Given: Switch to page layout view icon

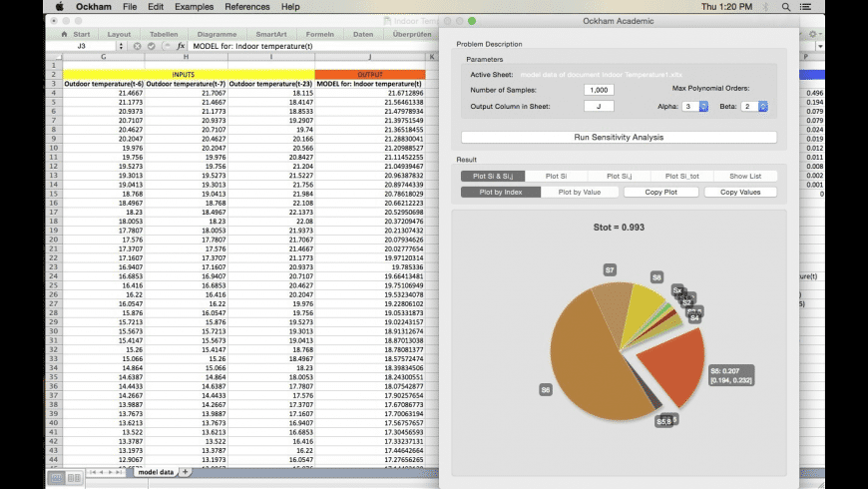Looking at the screenshot, I should tap(75, 479).
